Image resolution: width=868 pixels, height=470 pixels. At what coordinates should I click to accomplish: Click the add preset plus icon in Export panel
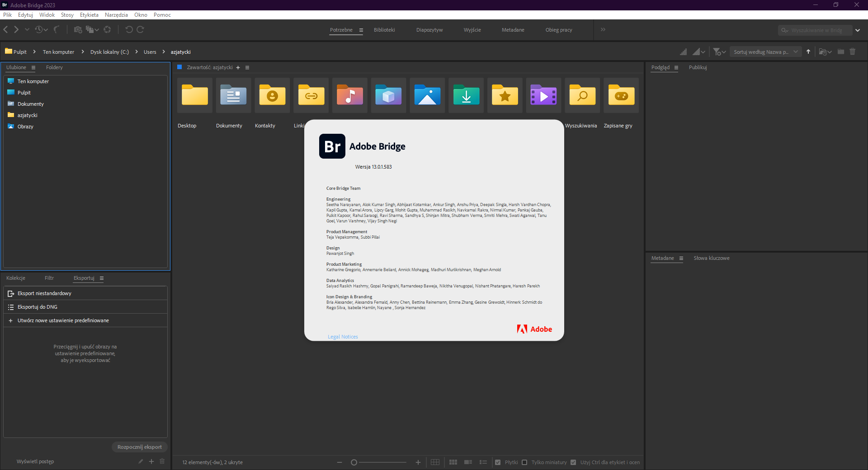click(x=151, y=461)
